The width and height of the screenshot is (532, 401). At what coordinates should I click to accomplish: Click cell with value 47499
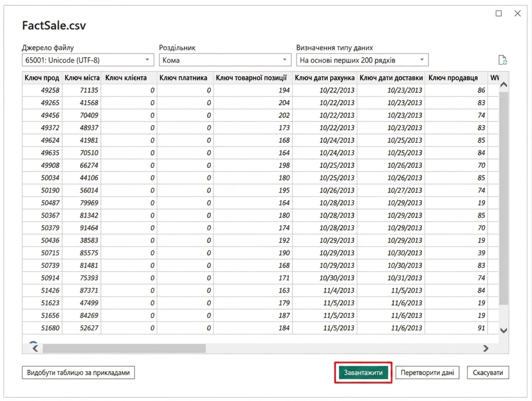click(82, 303)
